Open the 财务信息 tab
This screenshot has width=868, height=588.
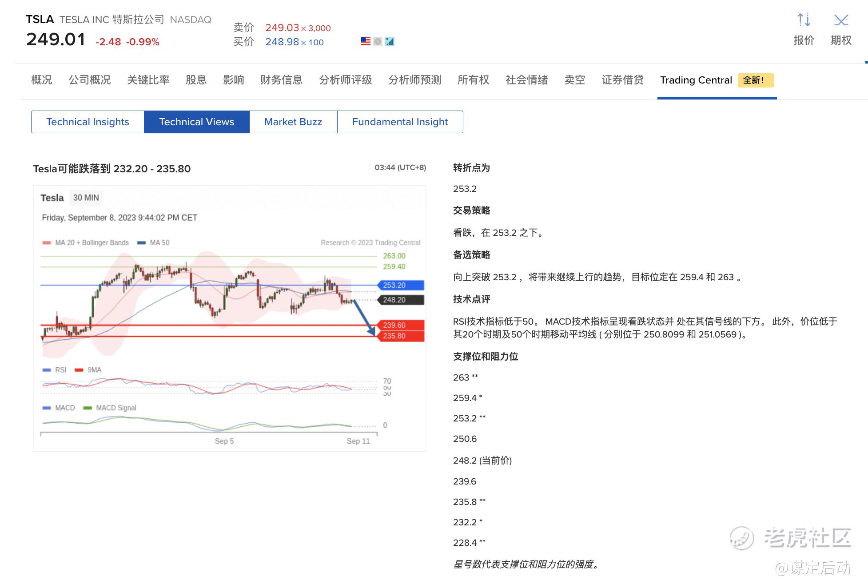282,80
